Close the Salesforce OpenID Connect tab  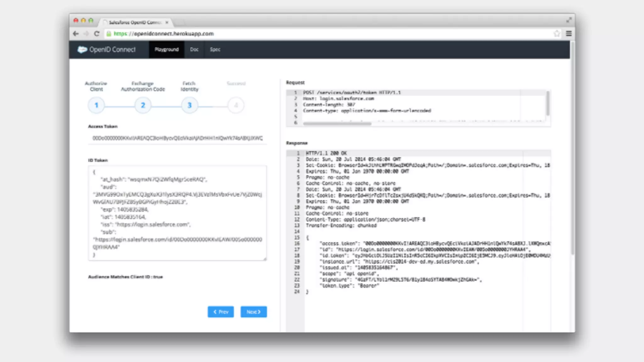click(167, 22)
